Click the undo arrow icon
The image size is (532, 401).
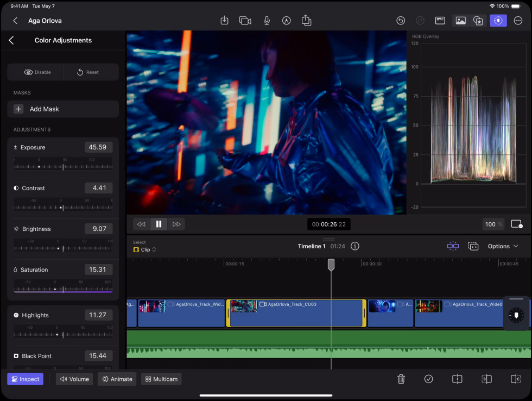[x=401, y=21]
